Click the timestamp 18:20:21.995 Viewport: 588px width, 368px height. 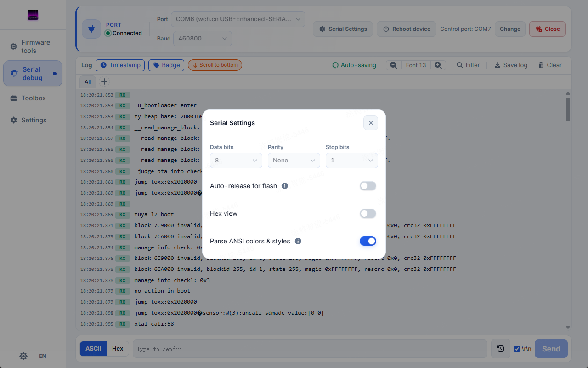pos(96,324)
